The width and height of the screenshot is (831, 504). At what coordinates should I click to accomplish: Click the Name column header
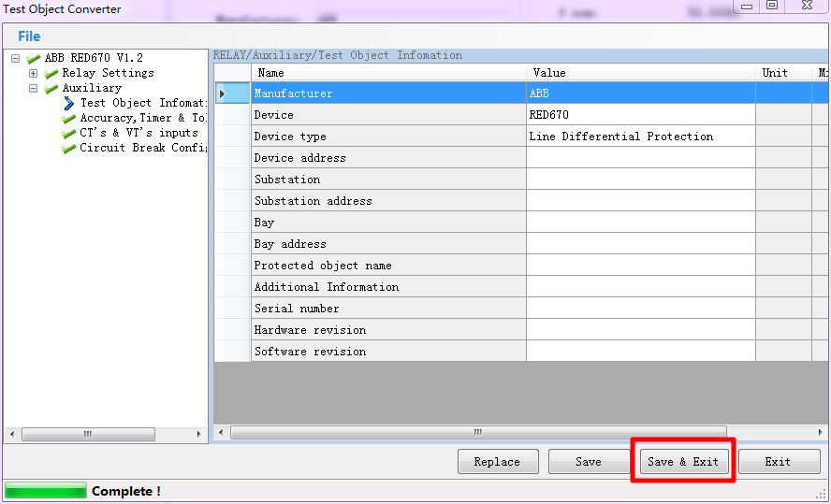pyautogui.click(x=388, y=73)
